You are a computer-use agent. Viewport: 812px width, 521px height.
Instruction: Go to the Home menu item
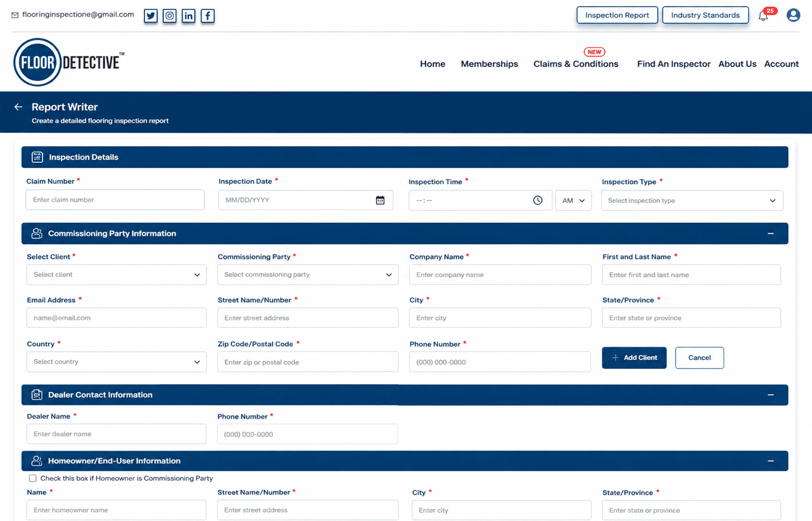tap(433, 64)
